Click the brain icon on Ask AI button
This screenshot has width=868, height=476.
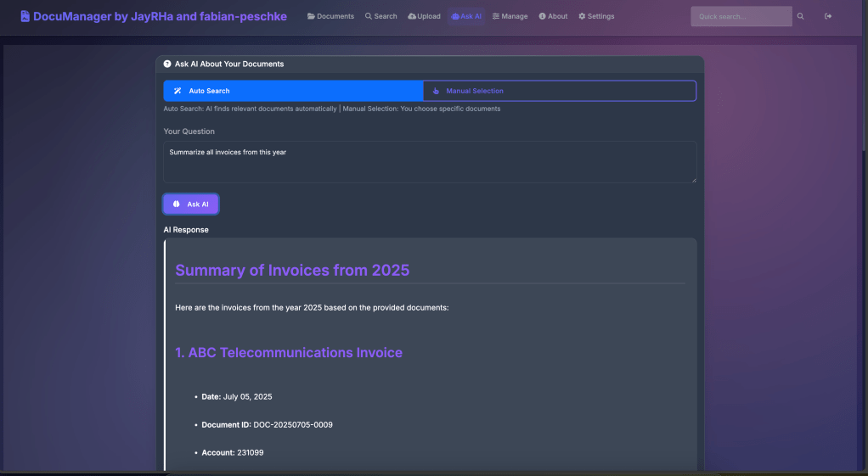[x=177, y=204]
